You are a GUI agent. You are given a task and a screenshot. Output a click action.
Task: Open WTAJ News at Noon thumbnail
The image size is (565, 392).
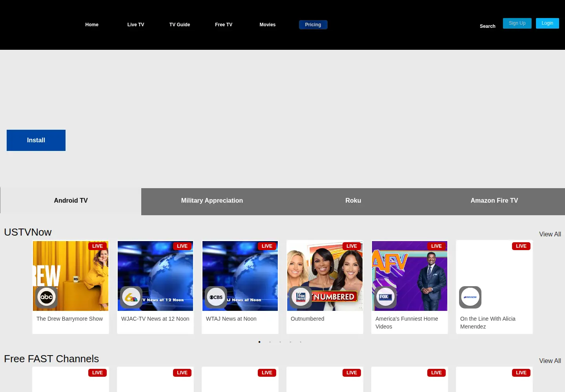point(240,276)
